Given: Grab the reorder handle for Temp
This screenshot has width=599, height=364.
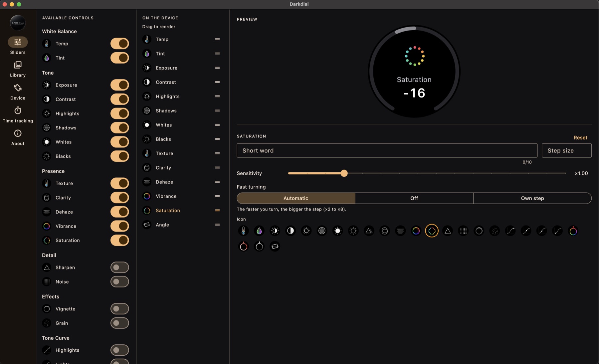Looking at the screenshot, I should 217,39.
